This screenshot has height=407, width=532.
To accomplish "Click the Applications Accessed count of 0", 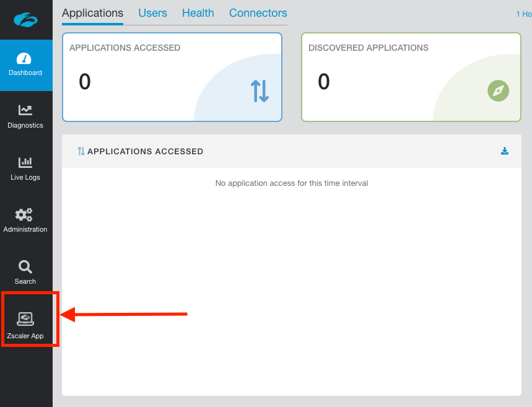I will tap(85, 82).
